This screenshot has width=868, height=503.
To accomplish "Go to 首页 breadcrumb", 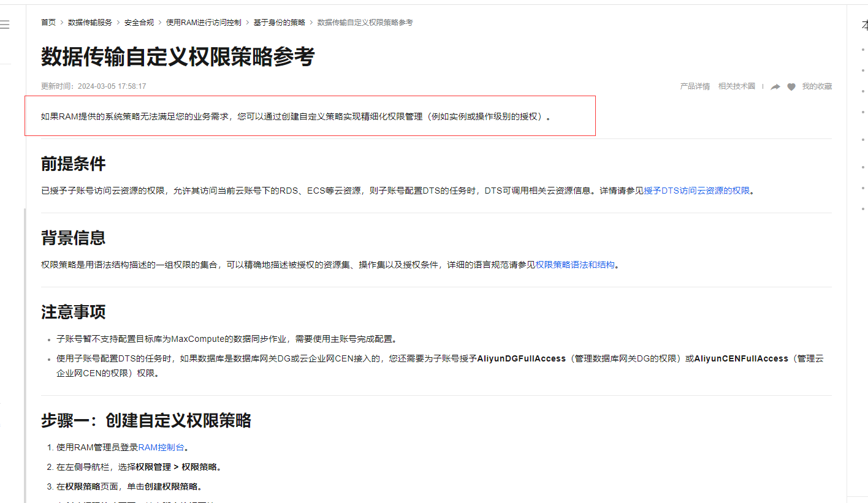I will tap(48, 23).
